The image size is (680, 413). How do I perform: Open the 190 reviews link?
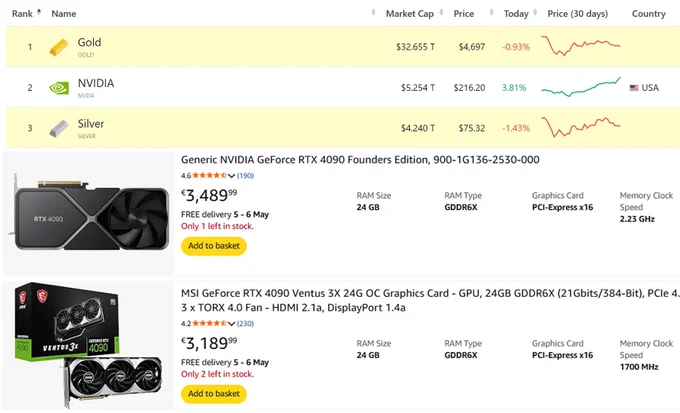click(x=245, y=176)
